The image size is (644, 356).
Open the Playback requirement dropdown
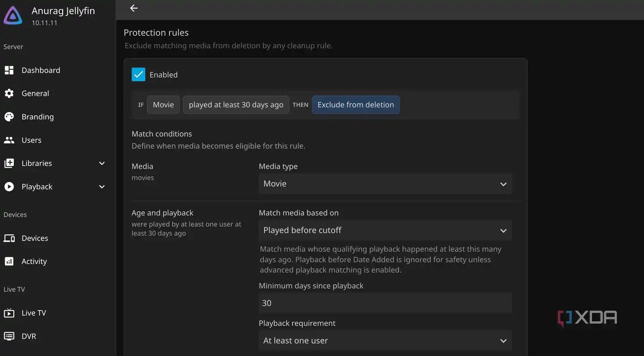(385, 341)
